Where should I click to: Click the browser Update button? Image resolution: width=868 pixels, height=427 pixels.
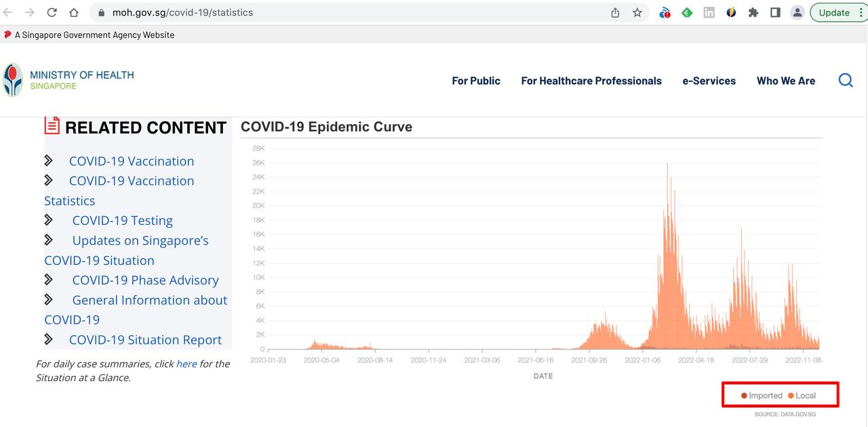[834, 12]
